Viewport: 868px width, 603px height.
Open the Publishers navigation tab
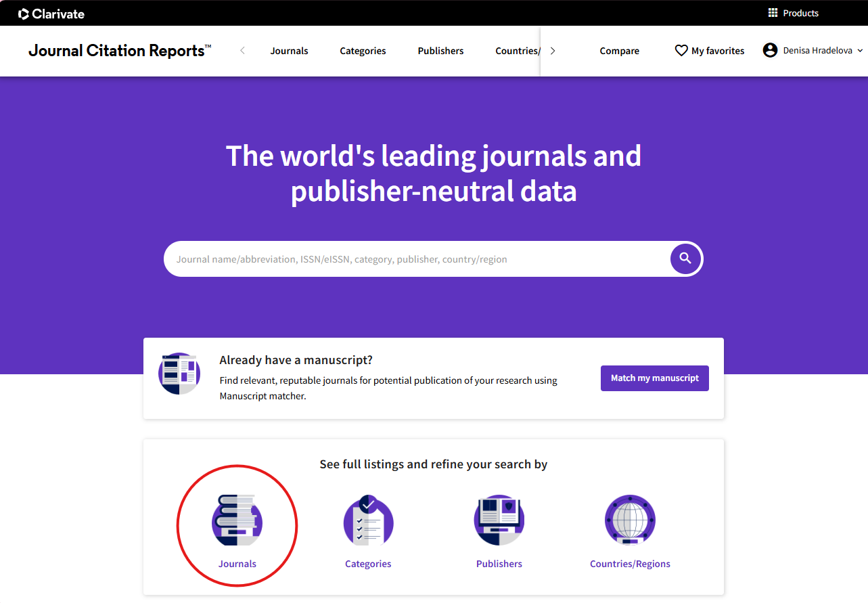tap(440, 51)
